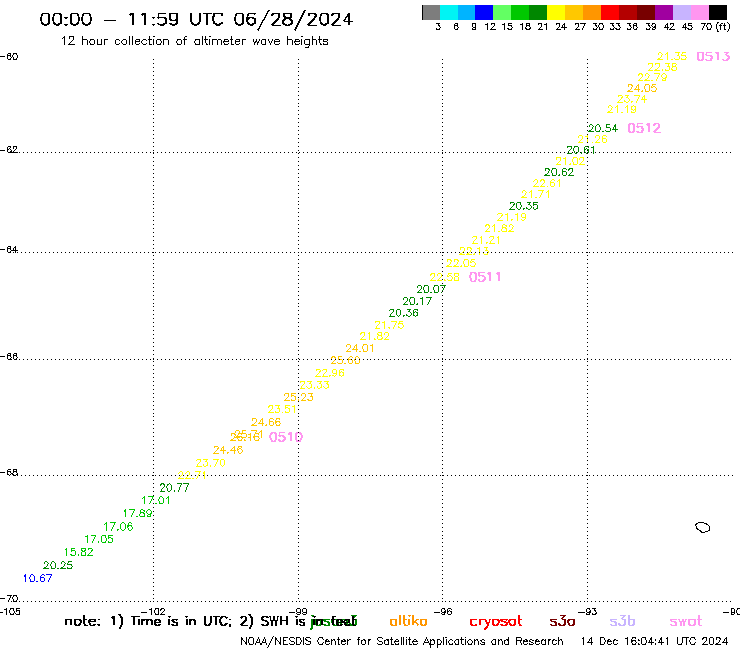Select the swot satellite label

tap(686, 621)
